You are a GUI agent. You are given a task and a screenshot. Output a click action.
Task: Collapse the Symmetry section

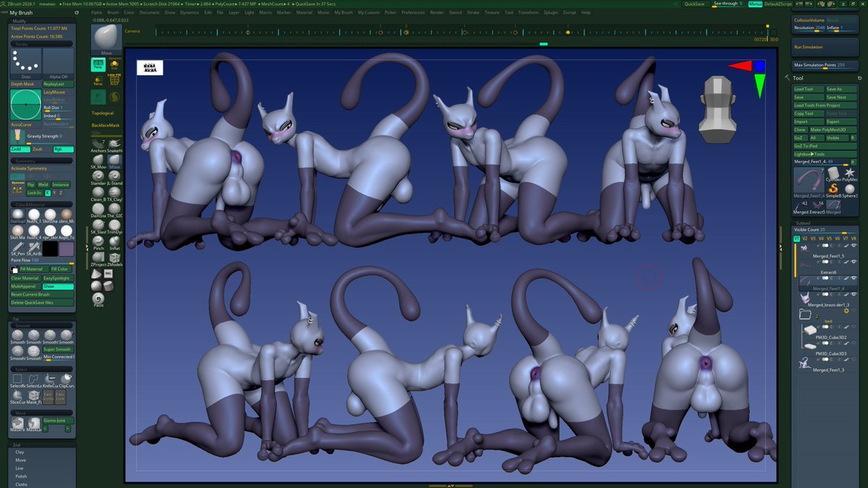[42, 161]
